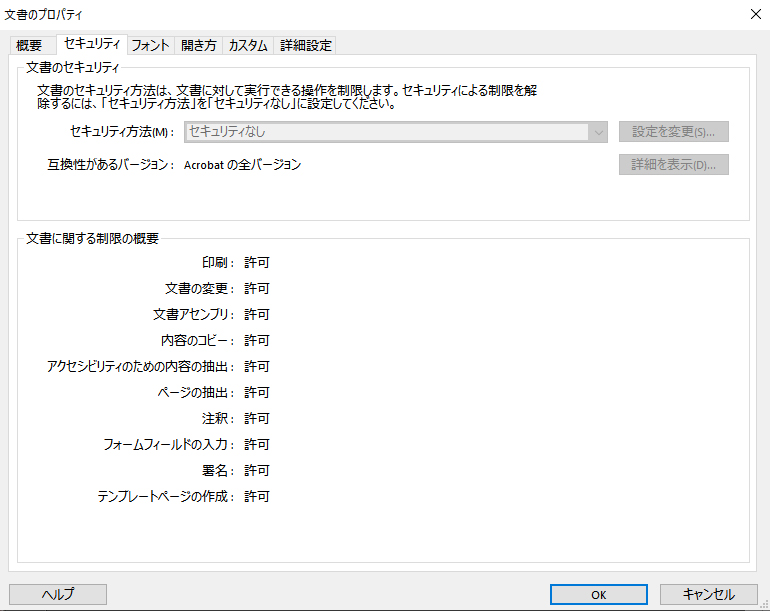Screen dimensions: 770x611
Task: Click the ヘルプ button
Action: (58, 594)
